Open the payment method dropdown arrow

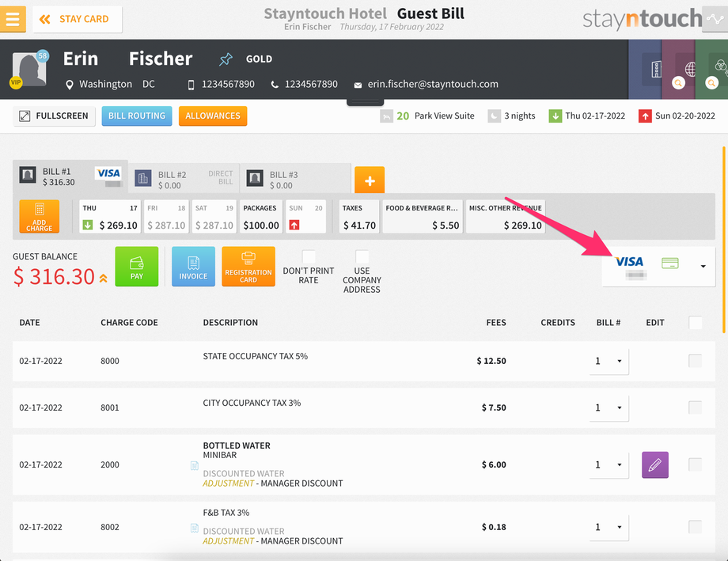[x=703, y=267]
